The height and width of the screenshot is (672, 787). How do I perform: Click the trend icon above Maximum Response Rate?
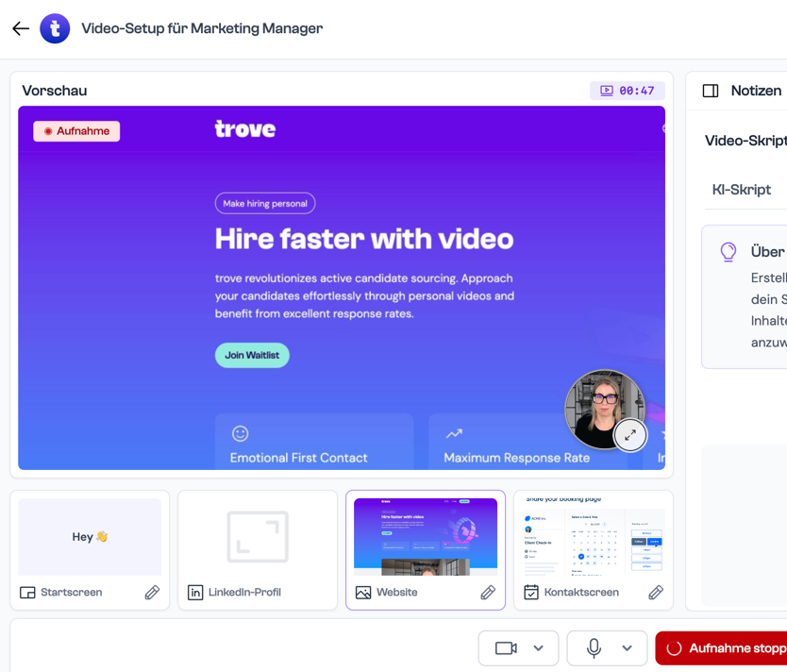coord(454,433)
